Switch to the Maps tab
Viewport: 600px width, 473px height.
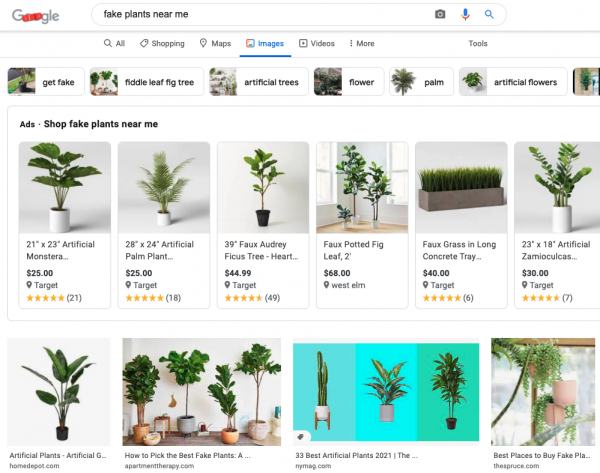tap(215, 43)
